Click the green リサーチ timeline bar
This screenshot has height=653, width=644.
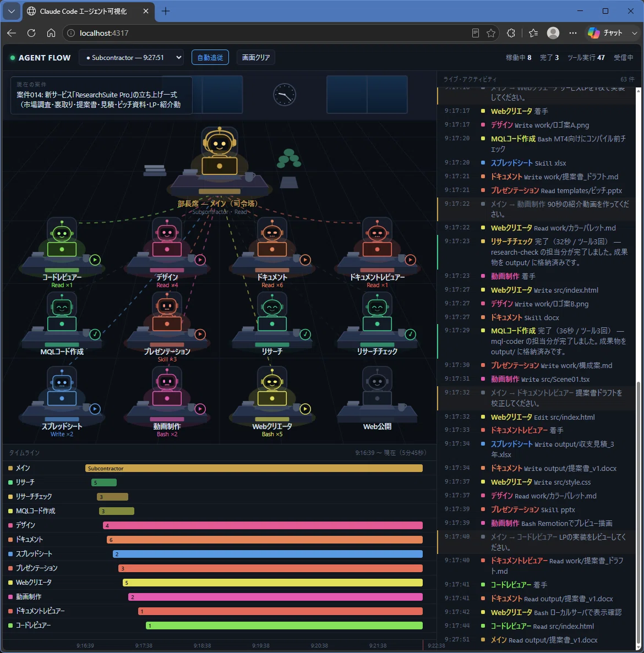(103, 482)
